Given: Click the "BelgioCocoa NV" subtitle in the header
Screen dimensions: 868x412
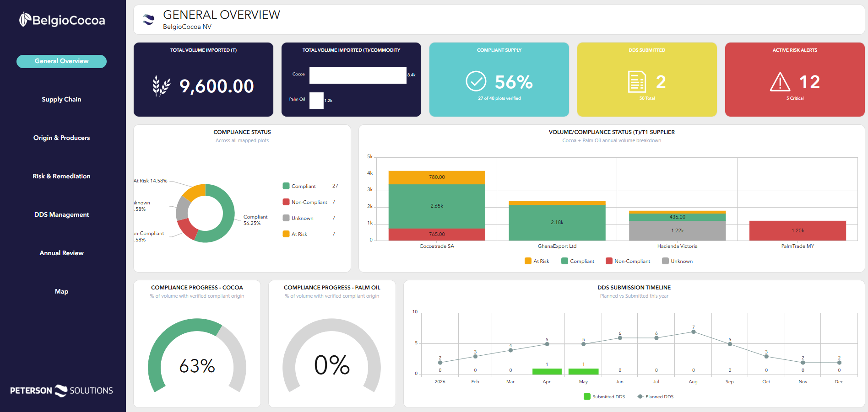Looking at the screenshot, I should [187, 27].
